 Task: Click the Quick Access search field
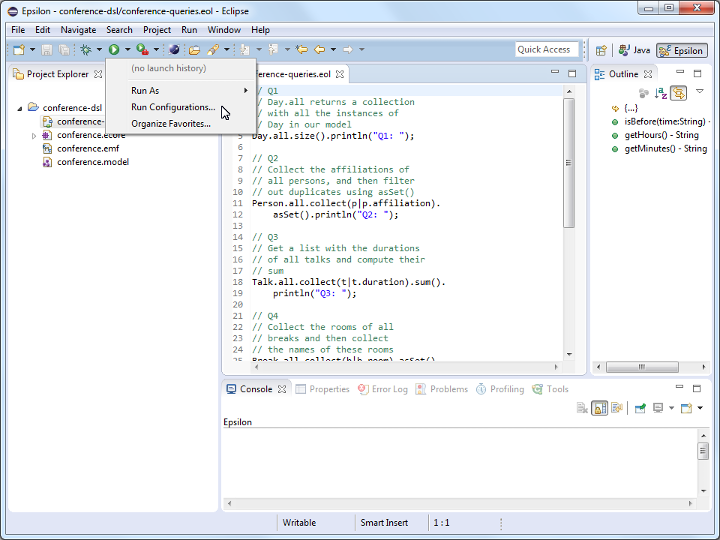pyautogui.click(x=545, y=49)
